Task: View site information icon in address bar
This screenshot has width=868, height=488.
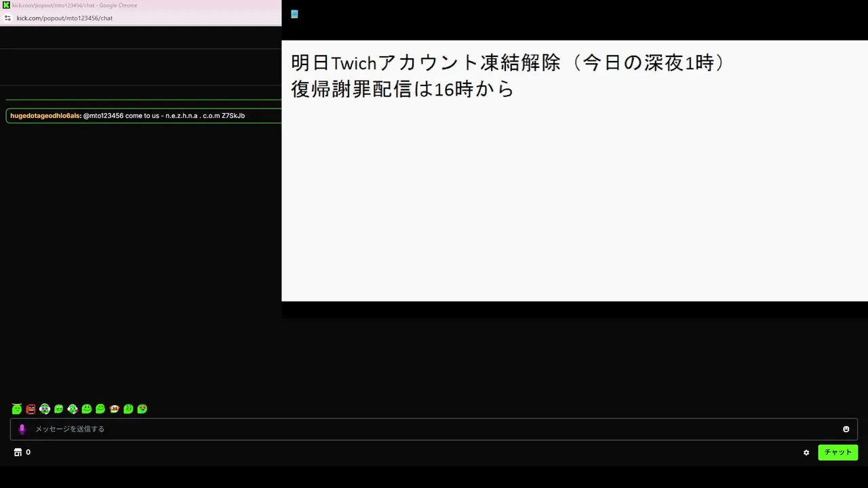Action: [7, 18]
